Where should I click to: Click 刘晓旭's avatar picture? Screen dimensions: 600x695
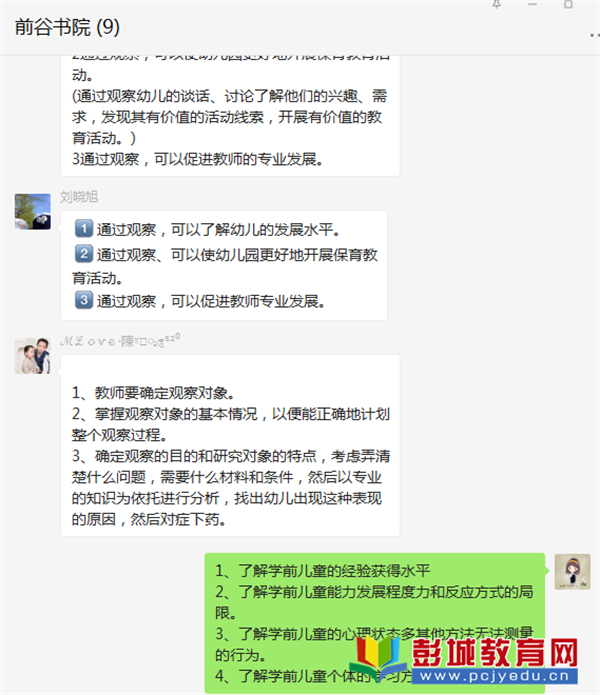click(32, 211)
